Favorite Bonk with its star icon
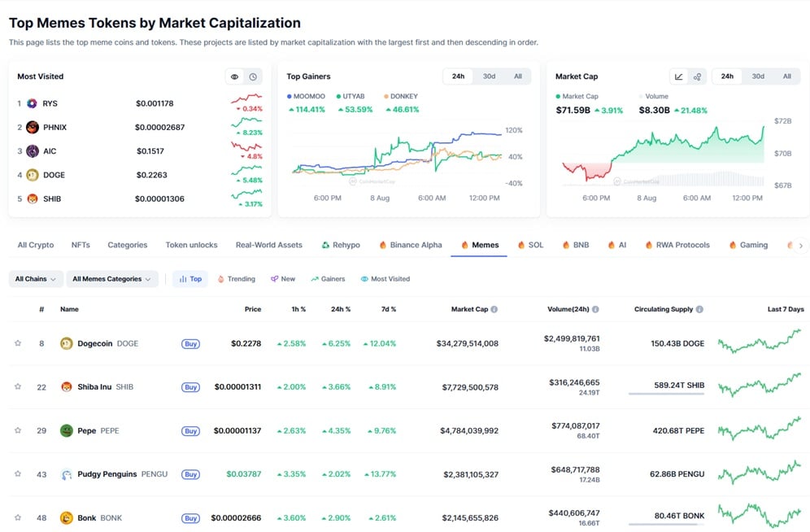The image size is (810, 532). coord(18,517)
